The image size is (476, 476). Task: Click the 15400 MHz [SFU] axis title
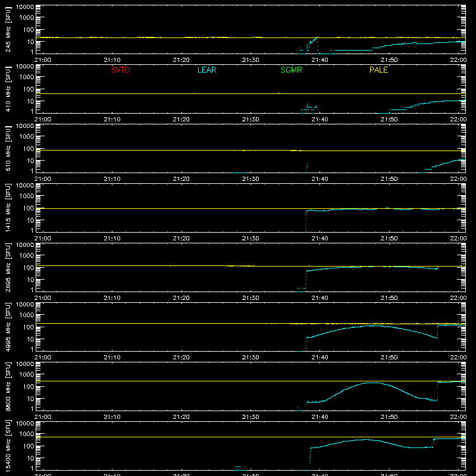click(x=8, y=446)
